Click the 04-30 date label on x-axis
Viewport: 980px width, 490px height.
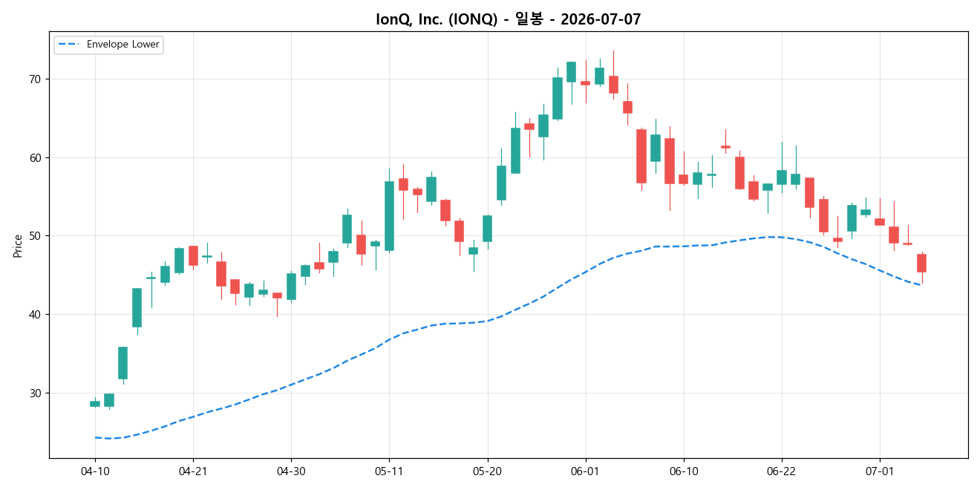tap(291, 471)
